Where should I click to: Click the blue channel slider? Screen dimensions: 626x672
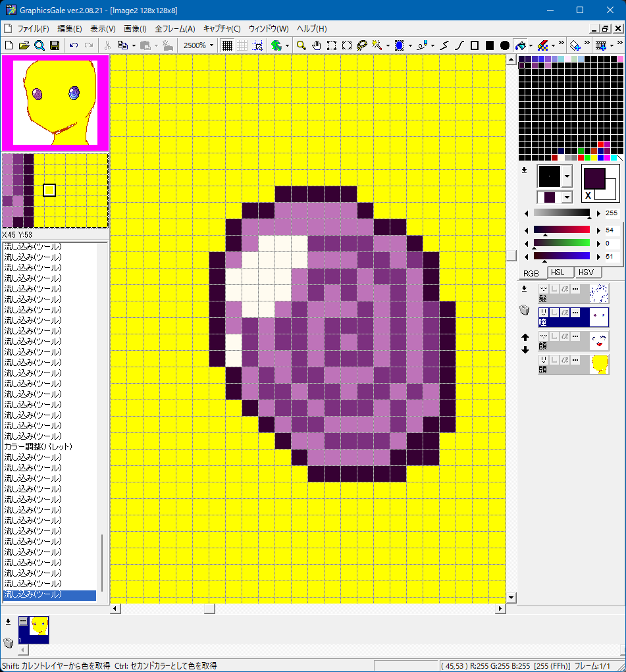[561, 256]
